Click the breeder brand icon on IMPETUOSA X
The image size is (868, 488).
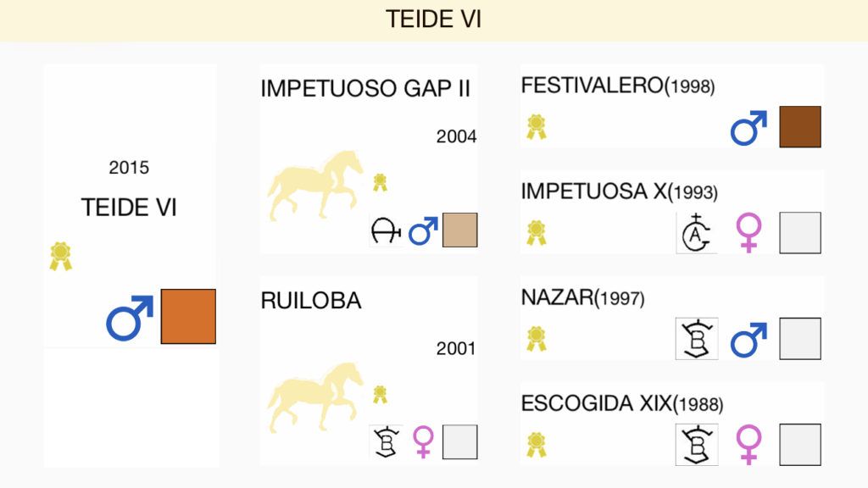(697, 233)
